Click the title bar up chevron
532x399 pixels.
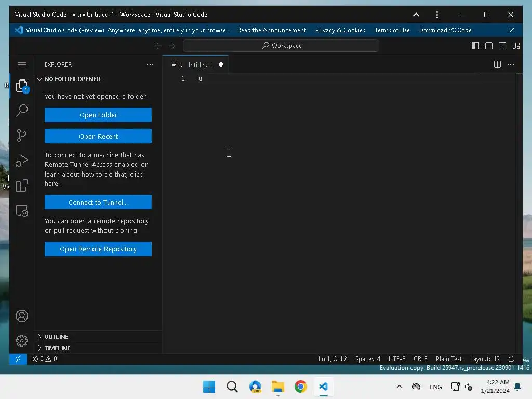pyautogui.click(x=416, y=15)
